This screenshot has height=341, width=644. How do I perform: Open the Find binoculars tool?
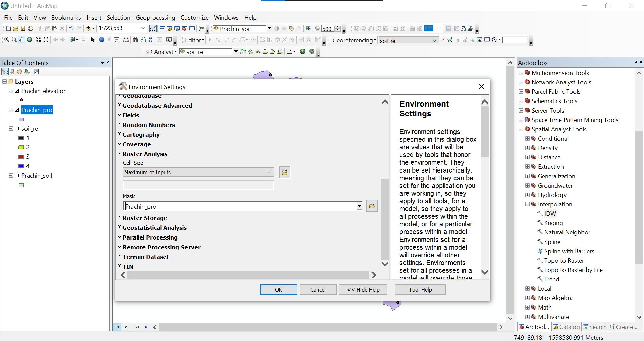135,40
